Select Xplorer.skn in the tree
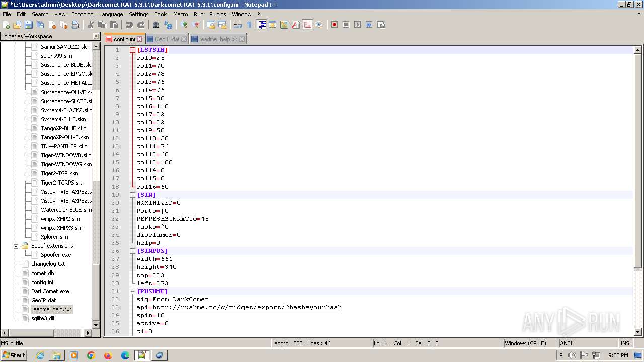 tap(54, 237)
